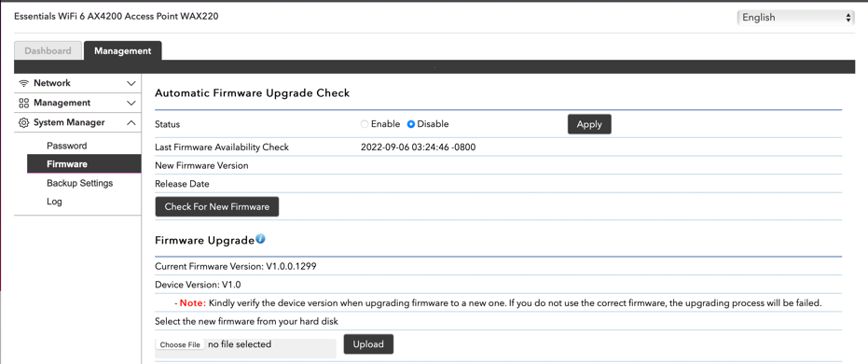Click the Essentials WiFi 6 AX4200 title text

point(117,17)
